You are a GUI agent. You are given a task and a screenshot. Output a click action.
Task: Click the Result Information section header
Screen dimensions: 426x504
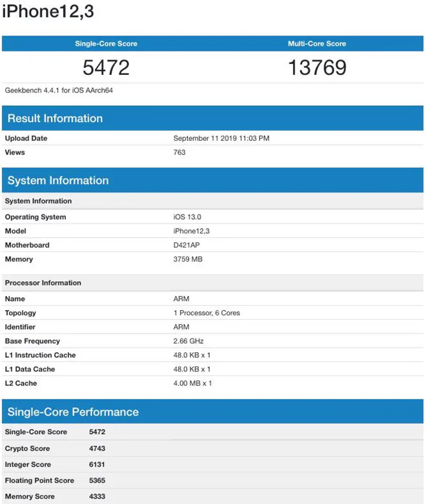pyautogui.click(x=212, y=118)
